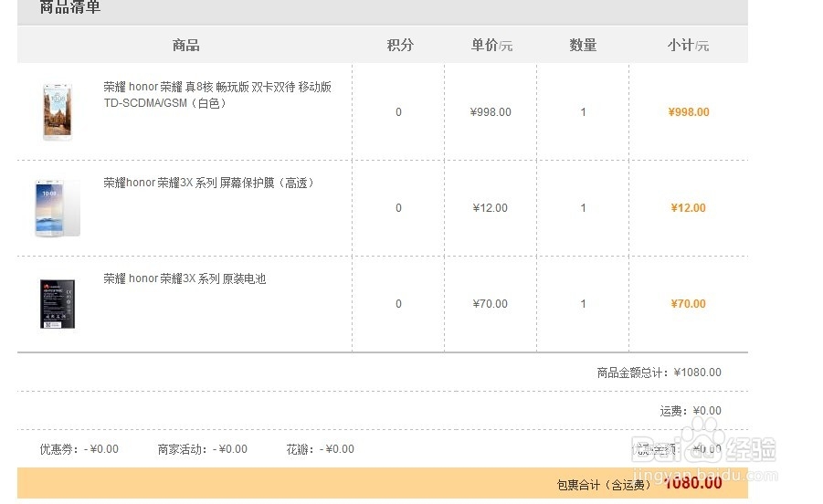This screenshot has height=504, width=823.
Task: Select the 积分 column header
Action: (400, 46)
